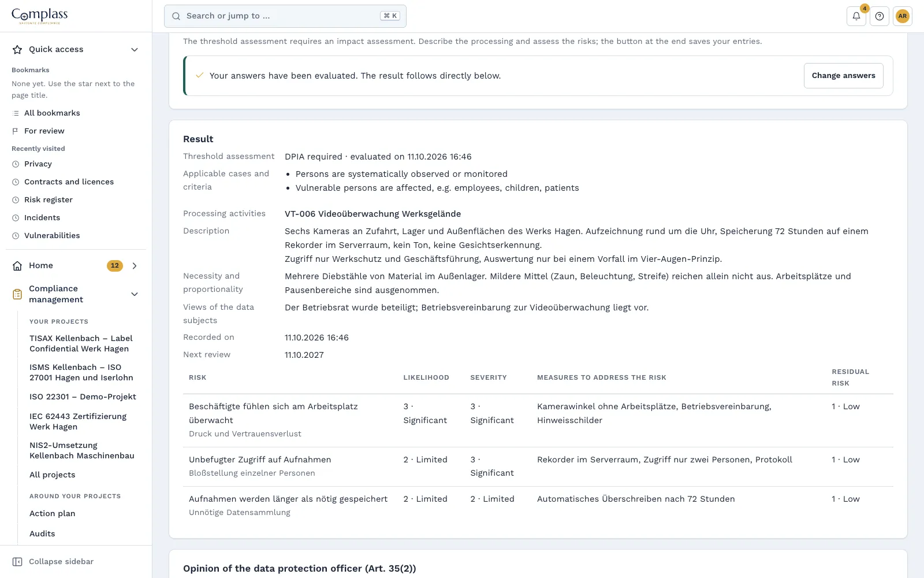Click the Compliance management clipboard icon

[17, 294]
